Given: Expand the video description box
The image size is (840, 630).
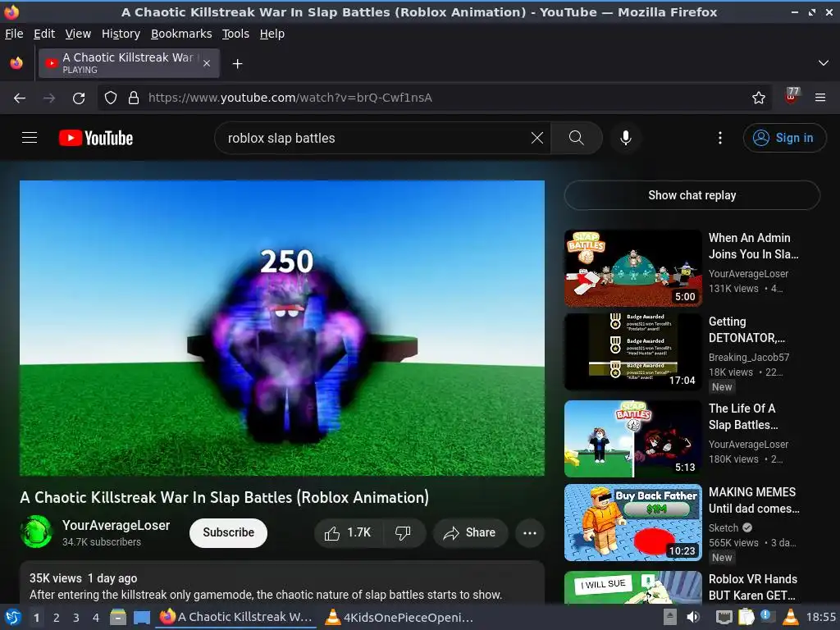Looking at the screenshot, I should (x=282, y=583).
